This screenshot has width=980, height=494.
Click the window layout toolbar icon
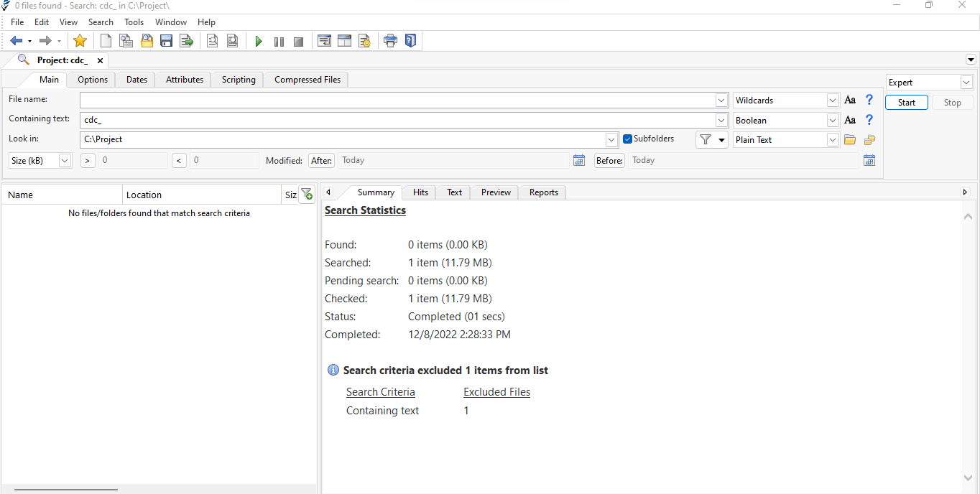344,41
